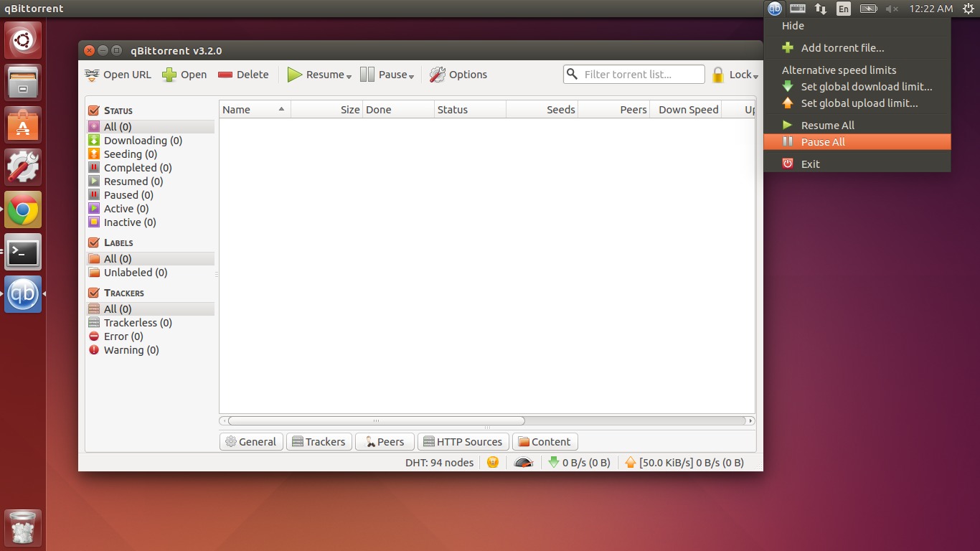
Task: Select Alternative speed limits menu entry
Action: pyautogui.click(x=857, y=70)
